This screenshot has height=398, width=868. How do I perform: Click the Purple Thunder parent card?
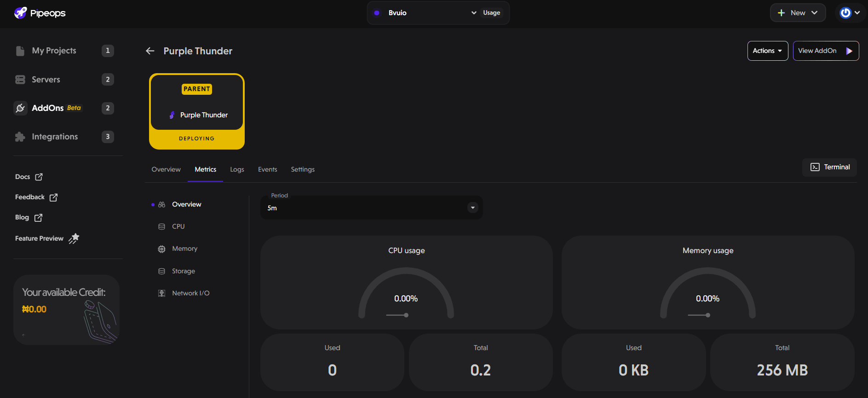click(197, 111)
